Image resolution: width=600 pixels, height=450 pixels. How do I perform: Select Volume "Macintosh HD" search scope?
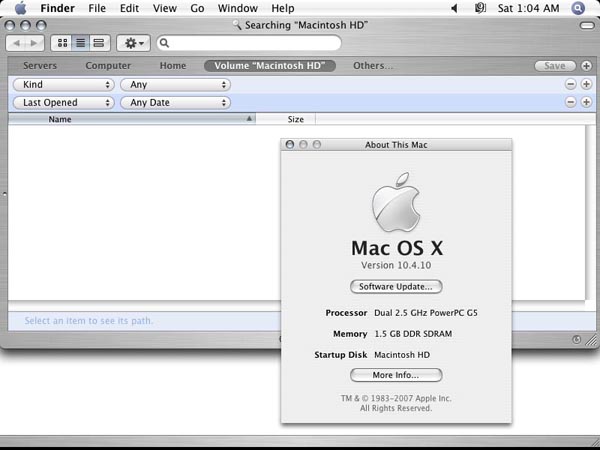click(x=270, y=66)
